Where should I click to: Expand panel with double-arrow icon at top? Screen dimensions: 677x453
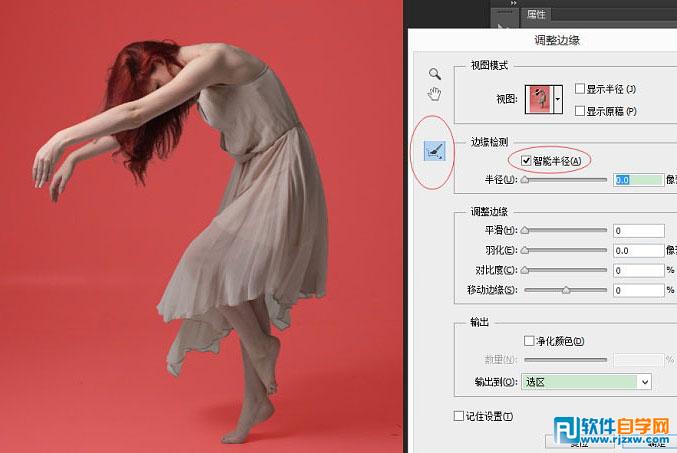pyautogui.click(x=513, y=3)
